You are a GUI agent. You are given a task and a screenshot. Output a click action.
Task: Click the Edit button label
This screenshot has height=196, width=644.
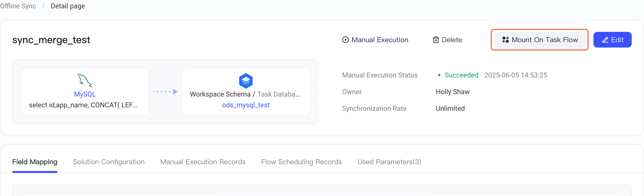click(x=617, y=40)
